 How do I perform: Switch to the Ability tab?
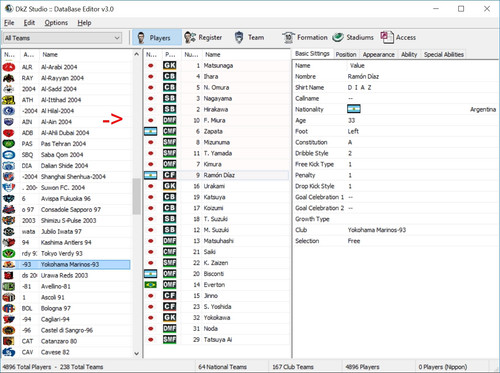[x=409, y=54]
